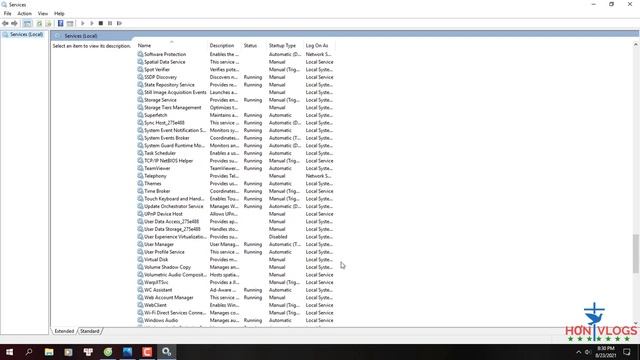Open taskbar Search icon
The width and height of the screenshot is (640, 360).
click(29, 352)
